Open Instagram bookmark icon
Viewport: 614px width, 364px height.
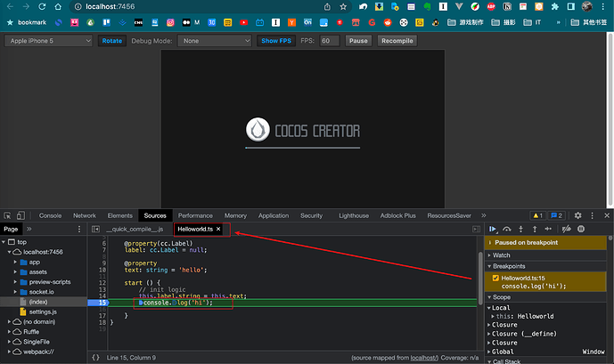click(x=170, y=22)
